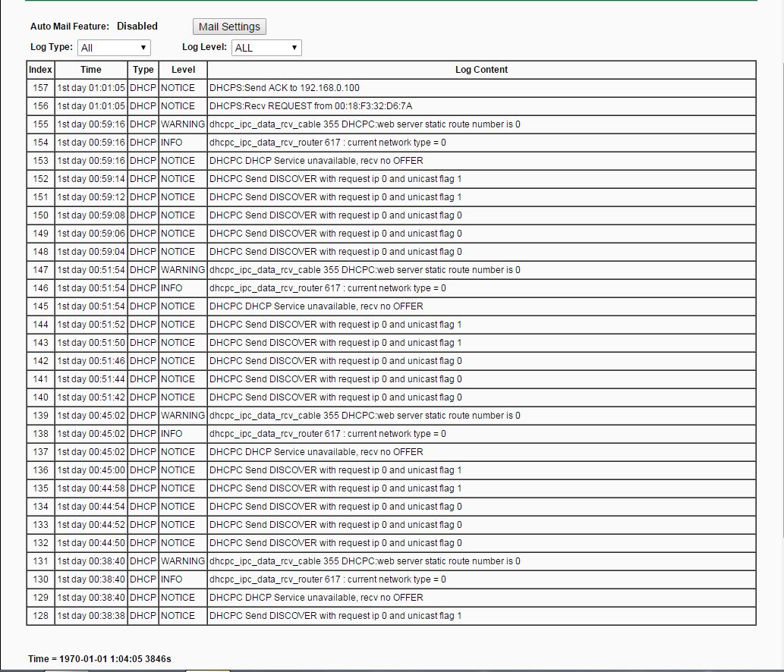Image resolution: width=784 pixels, height=672 pixels.
Task: Expand the Log Level dropdown
Action: 266,48
